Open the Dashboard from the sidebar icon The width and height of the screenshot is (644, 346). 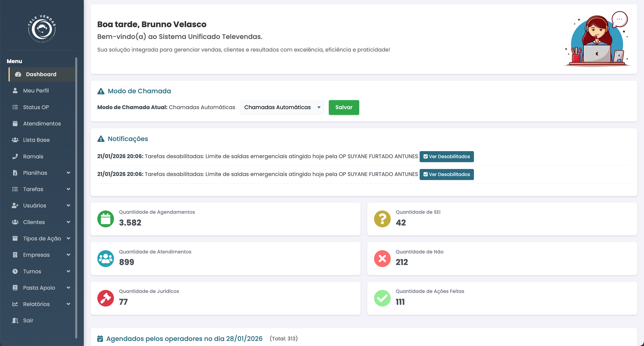coord(18,74)
